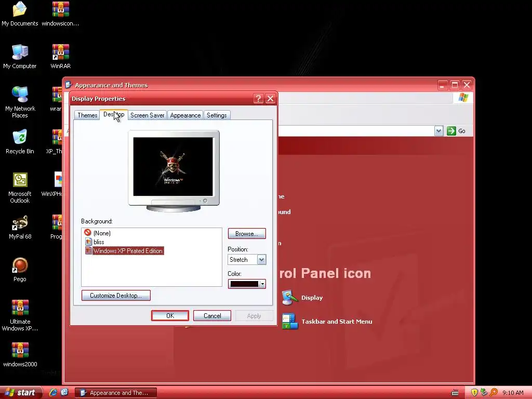The width and height of the screenshot is (532, 399).
Task: Minimize the Appearance and Themes window
Action: [443, 85]
